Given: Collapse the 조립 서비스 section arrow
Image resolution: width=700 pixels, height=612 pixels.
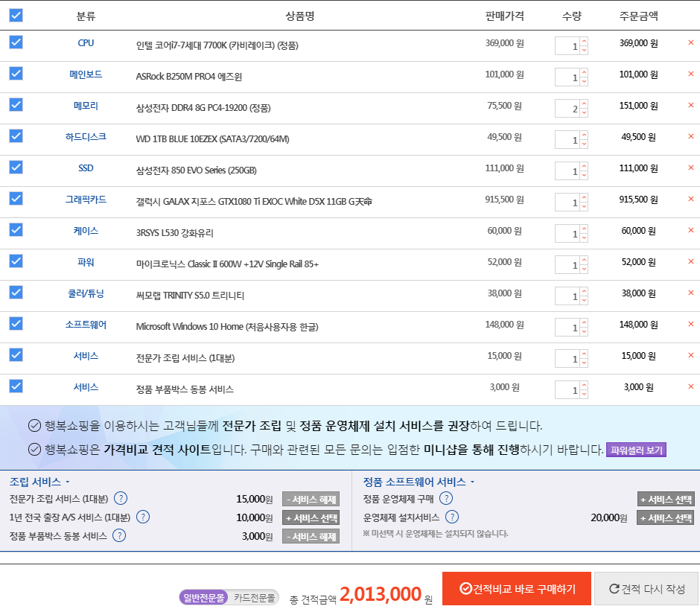Looking at the screenshot, I should point(68,482).
